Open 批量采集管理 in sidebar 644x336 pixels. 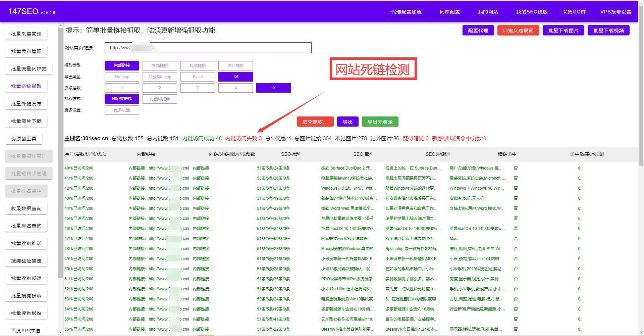pyautogui.click(x=26, y=34)
